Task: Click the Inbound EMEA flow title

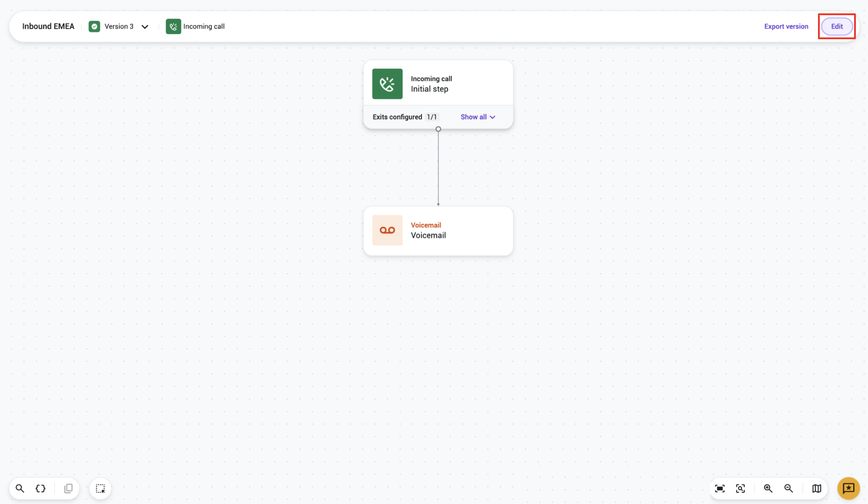Action: (48, 26)
